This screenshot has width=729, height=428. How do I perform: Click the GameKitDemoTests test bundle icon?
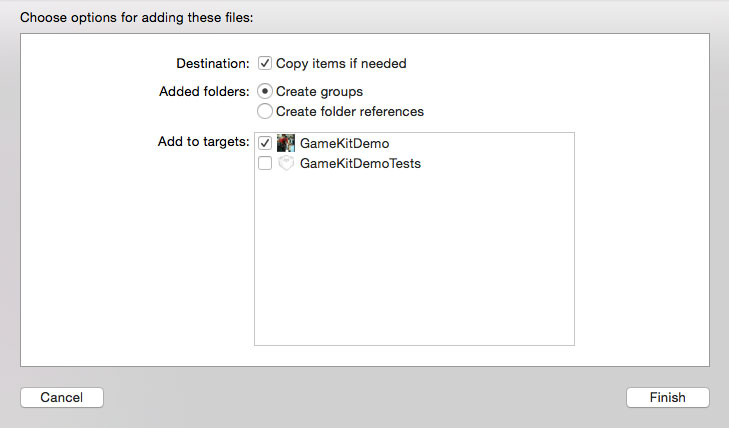tap(286, 163)
